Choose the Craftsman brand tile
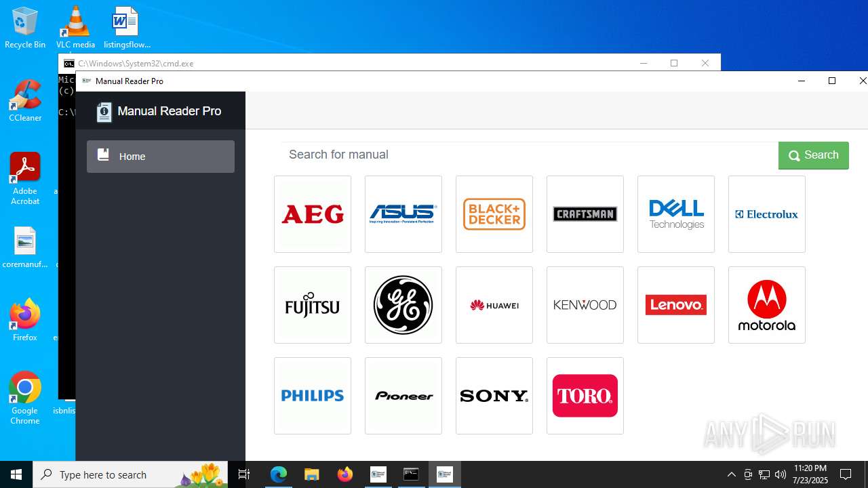This screenshot has height=488, width=868. pyautogui.click(x=585, y=214)
